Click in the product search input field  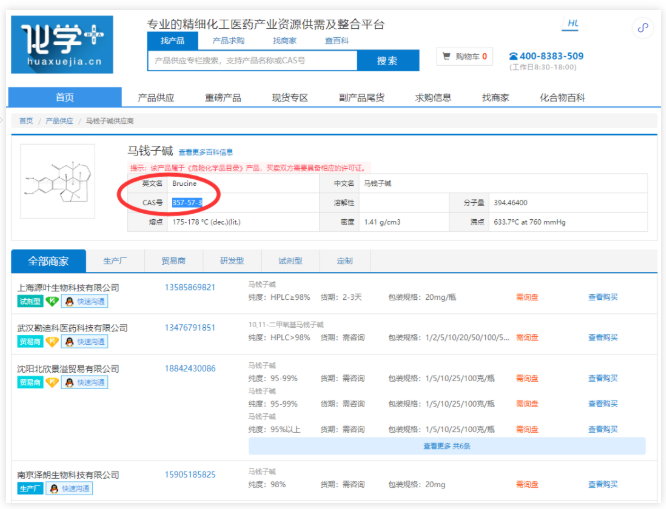[x=250, y=61]
